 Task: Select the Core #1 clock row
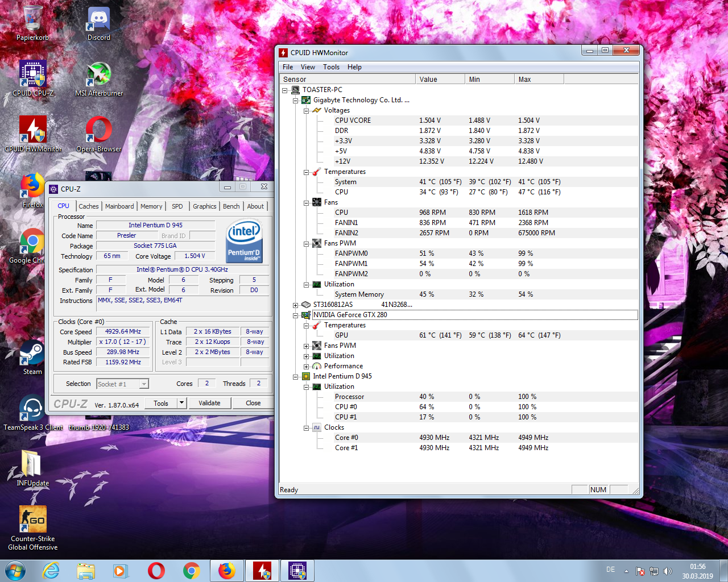(458, 448)
